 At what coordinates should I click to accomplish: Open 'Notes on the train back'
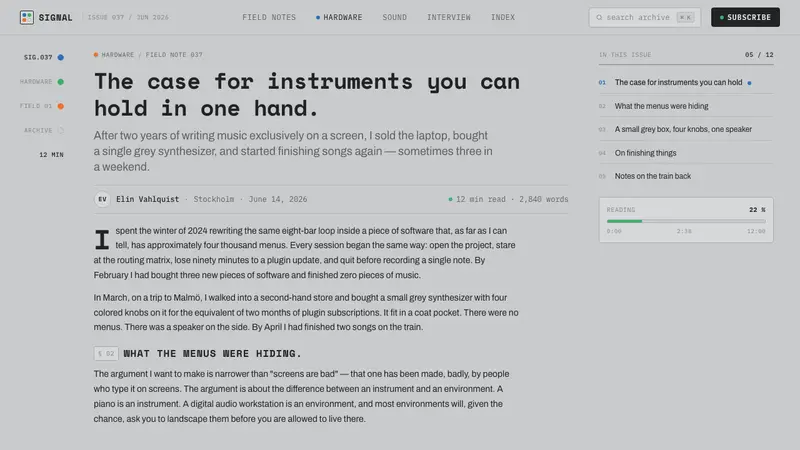[653, 176]
